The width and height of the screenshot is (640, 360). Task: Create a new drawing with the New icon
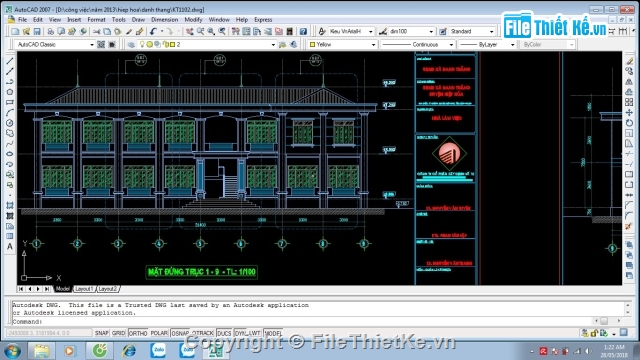click(x=15, y=31)
